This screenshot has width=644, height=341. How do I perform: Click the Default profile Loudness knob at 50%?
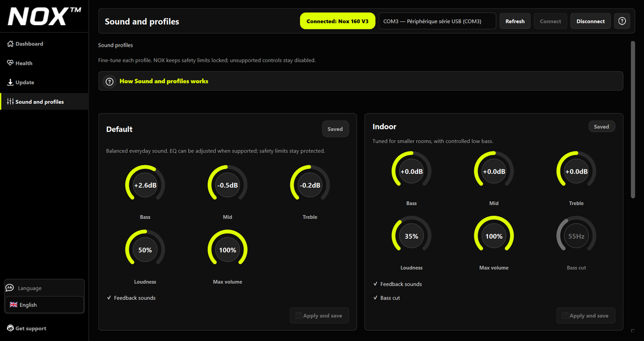click(145, 250)
